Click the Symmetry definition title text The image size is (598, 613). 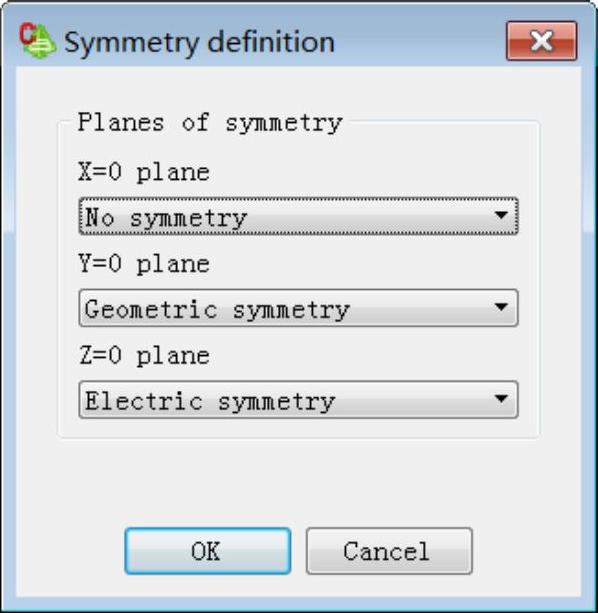pyautogui.click(x=199, y=42)
